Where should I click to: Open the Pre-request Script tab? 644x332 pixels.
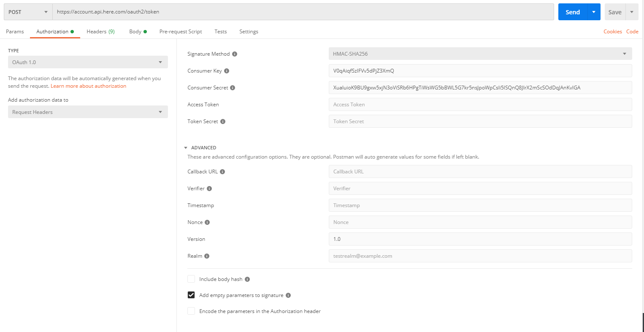click(x=181, y=32)
